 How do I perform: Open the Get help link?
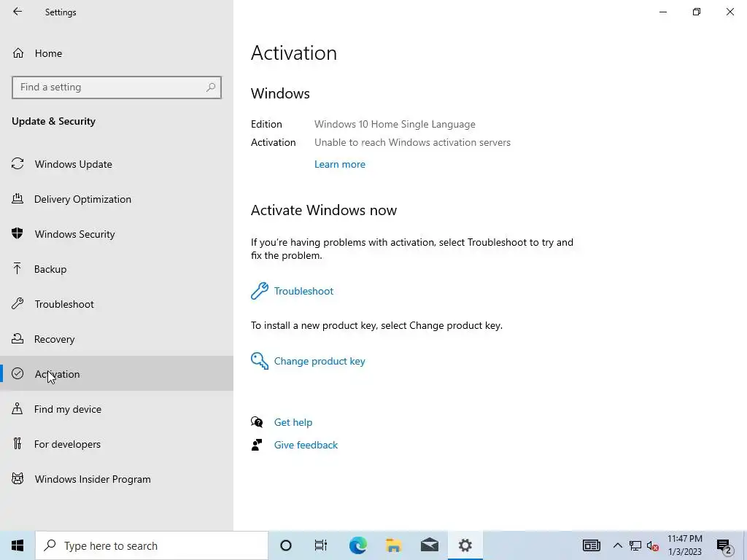293,422
